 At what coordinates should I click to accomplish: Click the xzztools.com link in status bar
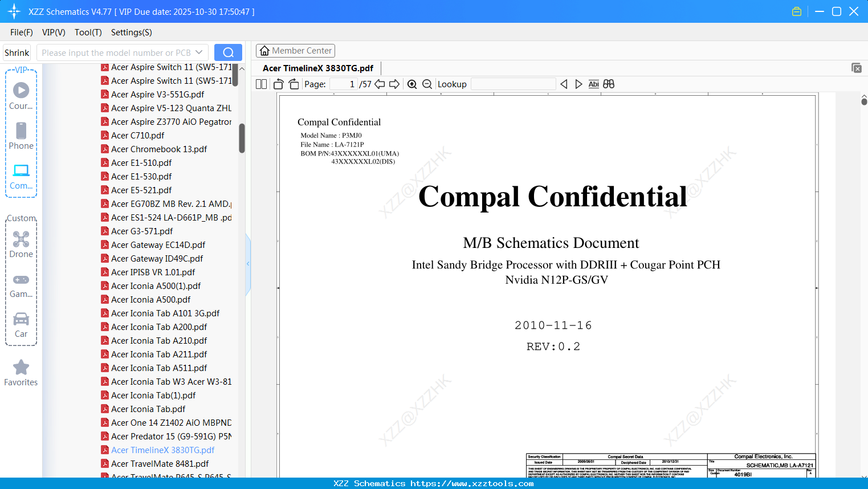point(472,483)
